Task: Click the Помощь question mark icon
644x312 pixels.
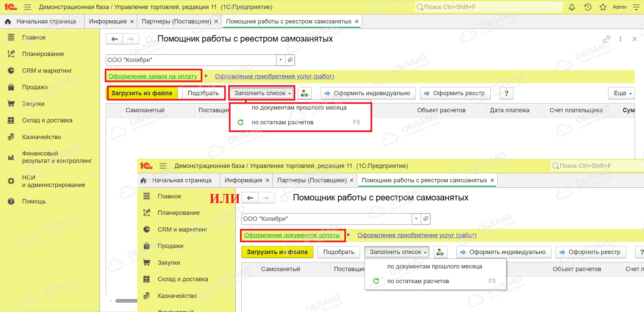Action: pos(11,201)
